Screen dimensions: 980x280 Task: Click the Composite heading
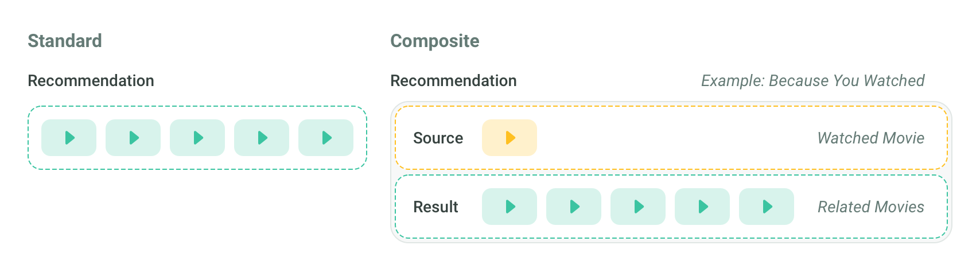coord(435,41)
